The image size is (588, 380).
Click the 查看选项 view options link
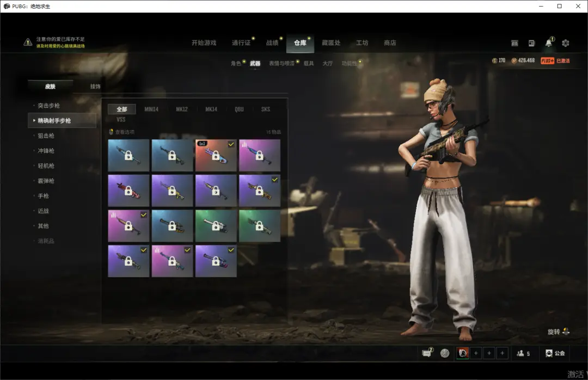coord(125,132)
